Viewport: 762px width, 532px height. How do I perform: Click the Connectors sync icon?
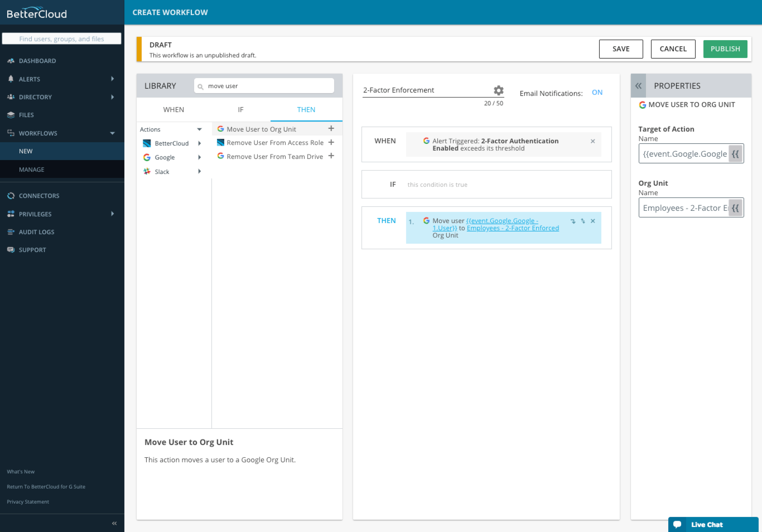(x=11, y=196)
